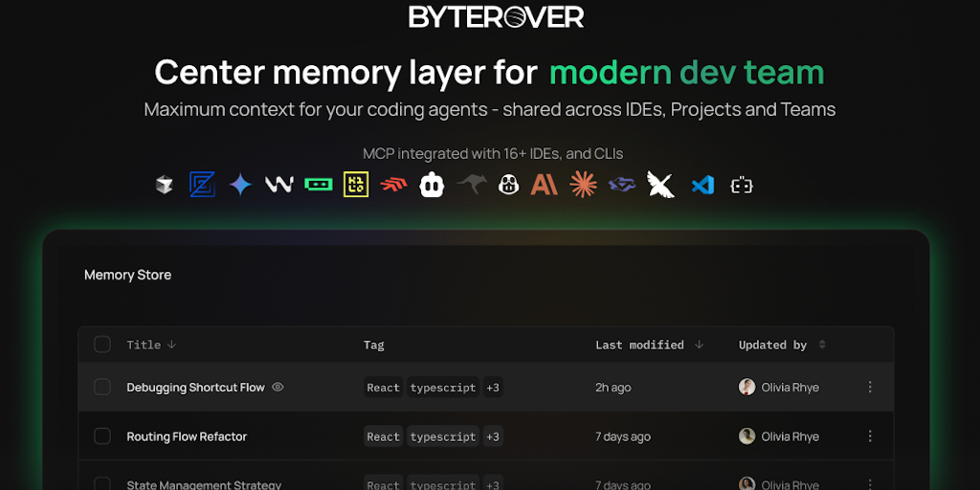Screen dimensions: 980x490
Task: Click the purple diamond-shaped IDE icon
Action: click(622, 185)
